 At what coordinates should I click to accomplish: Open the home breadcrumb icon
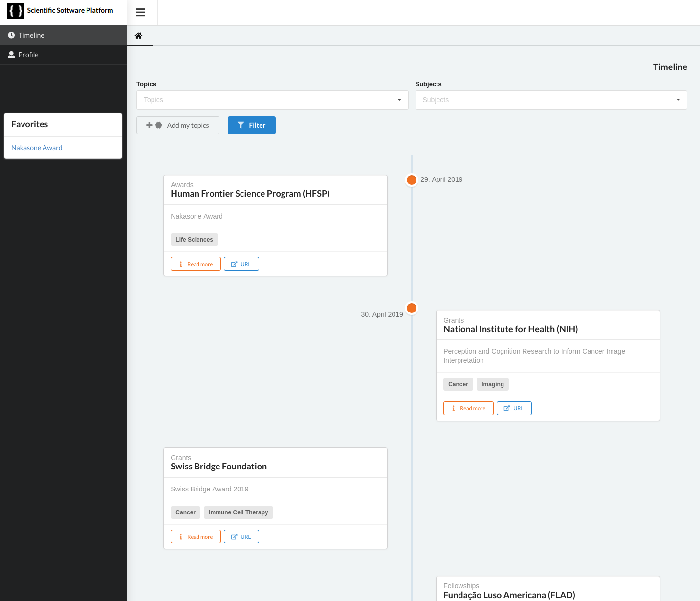(139, 36)
